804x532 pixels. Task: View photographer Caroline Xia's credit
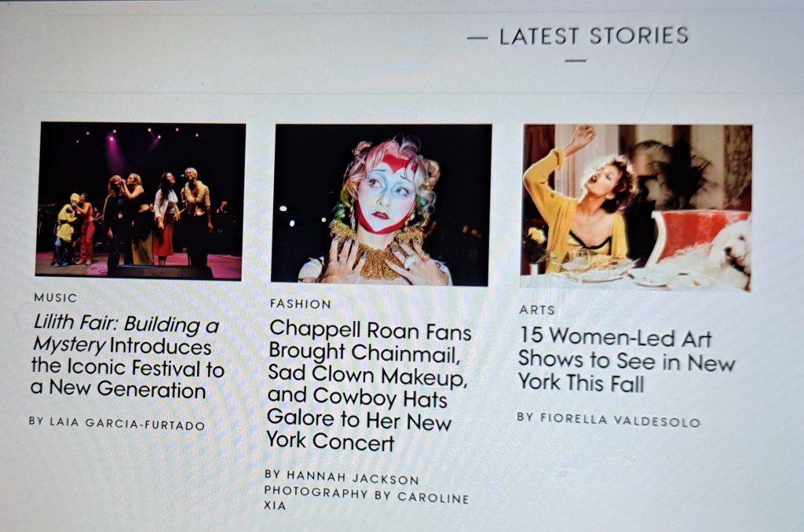click(366, 501)
